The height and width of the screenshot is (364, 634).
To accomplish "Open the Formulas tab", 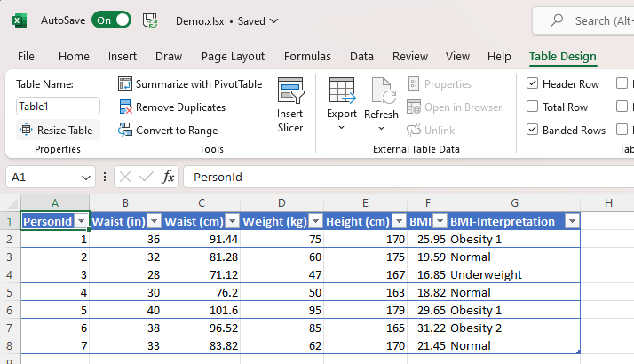I will pyautogui.click(x=307, y=56).
